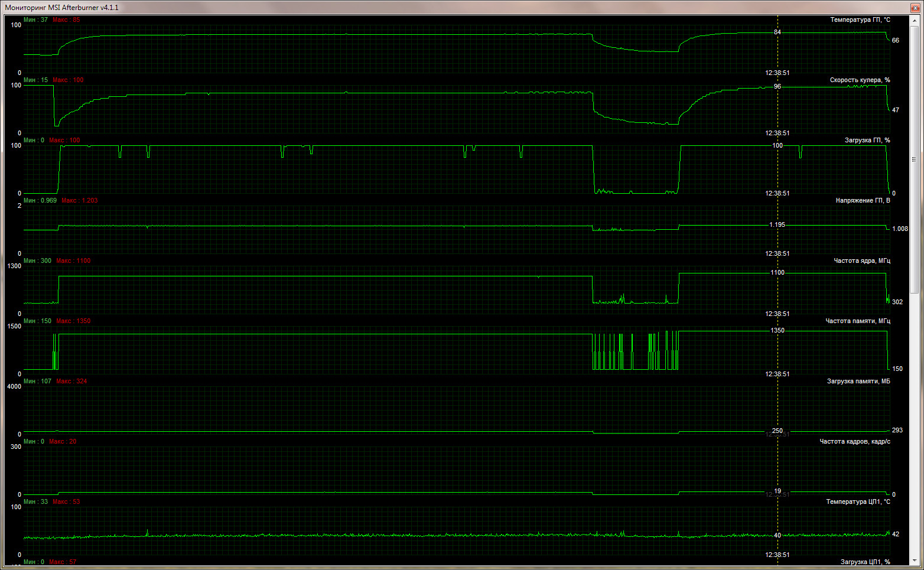Viewport: 924px width, 570px height.
Task: Select the 'Макс : 57' CPU usage maximum
Action: 63,562
